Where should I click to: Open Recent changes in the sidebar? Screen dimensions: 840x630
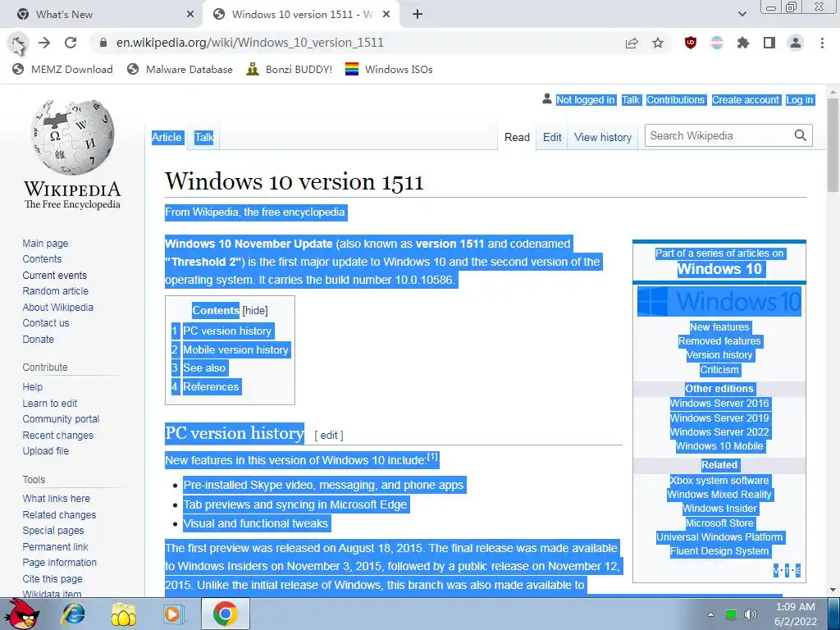58,435
